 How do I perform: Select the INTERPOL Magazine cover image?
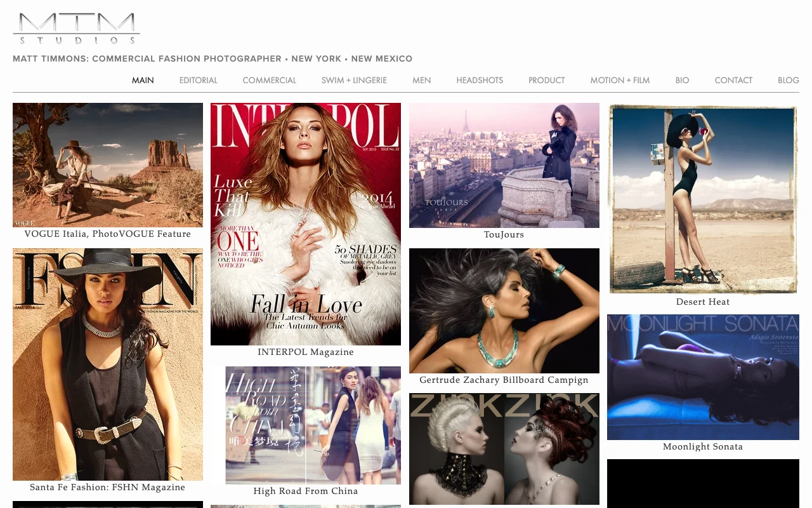coord(306,224)
